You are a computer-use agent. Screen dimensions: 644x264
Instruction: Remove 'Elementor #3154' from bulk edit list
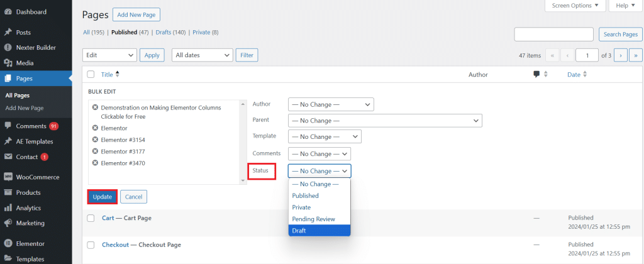coord(96,140)
